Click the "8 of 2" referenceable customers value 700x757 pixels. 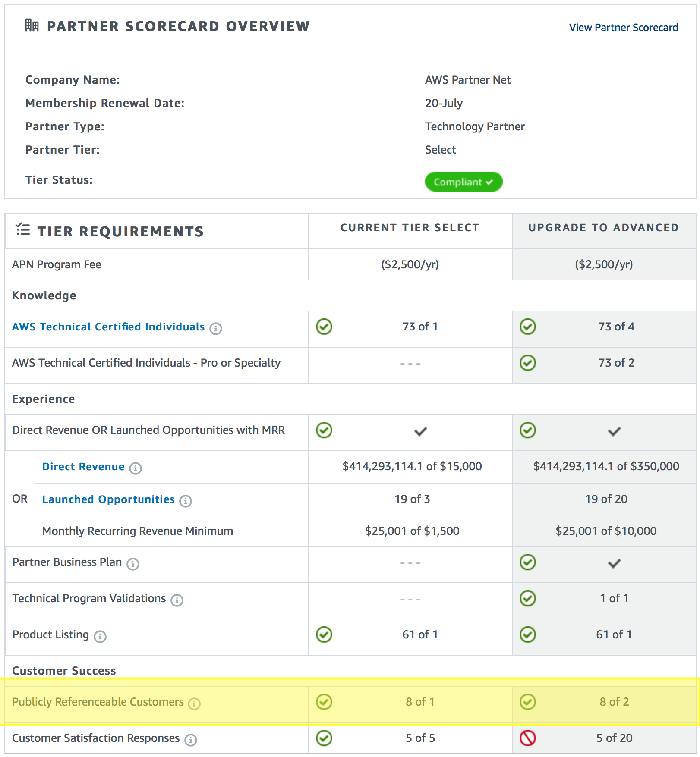click(615, 702)
